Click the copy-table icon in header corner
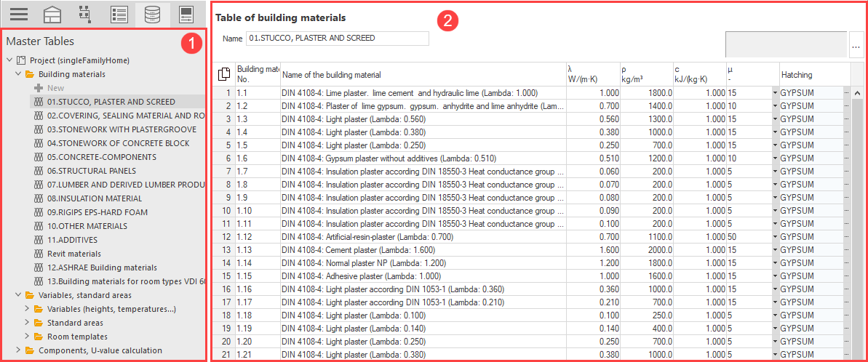Viewport: 868px width, 362px height. (223, 74)
